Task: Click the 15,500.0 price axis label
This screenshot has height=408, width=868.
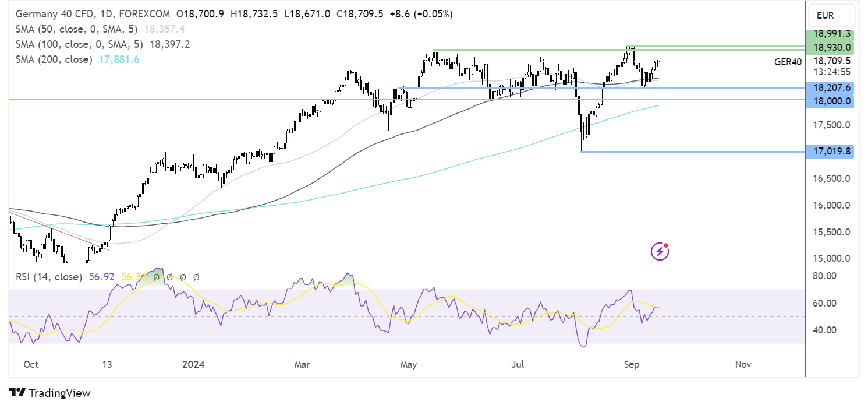Action: (x=832, y=232)
